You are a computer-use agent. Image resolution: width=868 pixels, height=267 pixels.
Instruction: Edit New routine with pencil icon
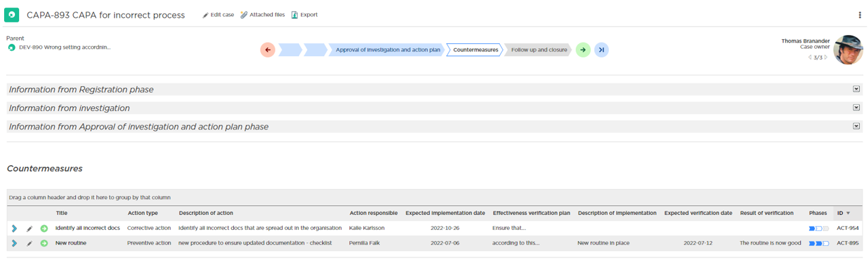(29, 243)
